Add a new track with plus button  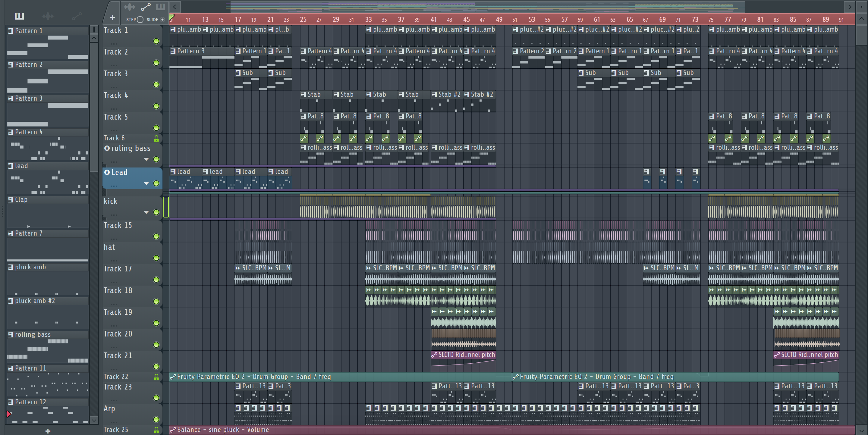pyautogui.click(x=112, y=17)
